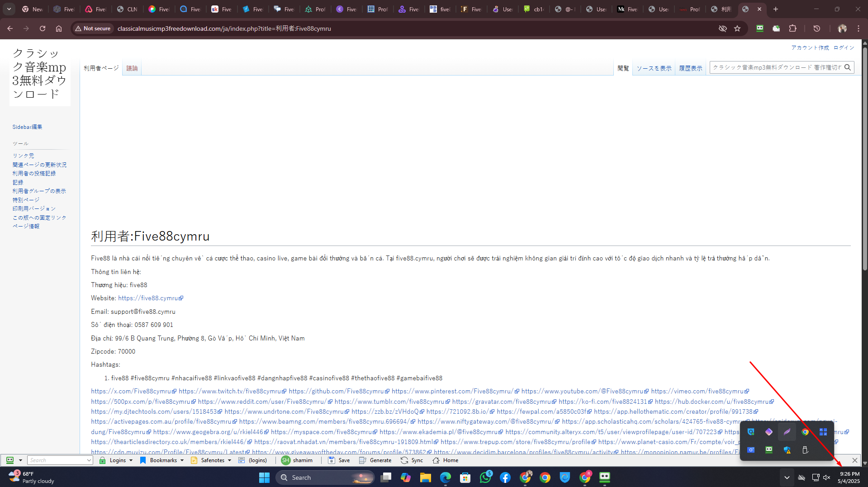
Task: Open the Windows Start menu
Action: point(264,478)
